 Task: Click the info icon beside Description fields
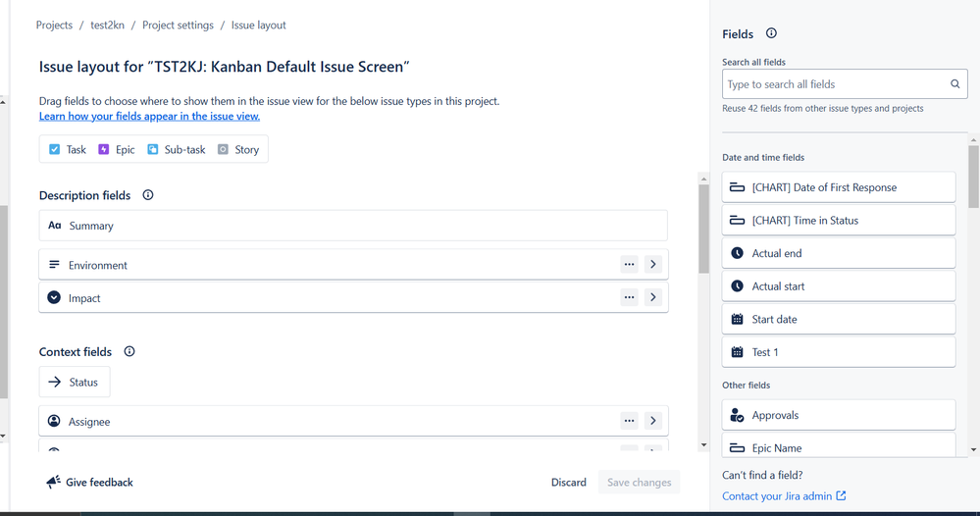[x=148, y=195]
